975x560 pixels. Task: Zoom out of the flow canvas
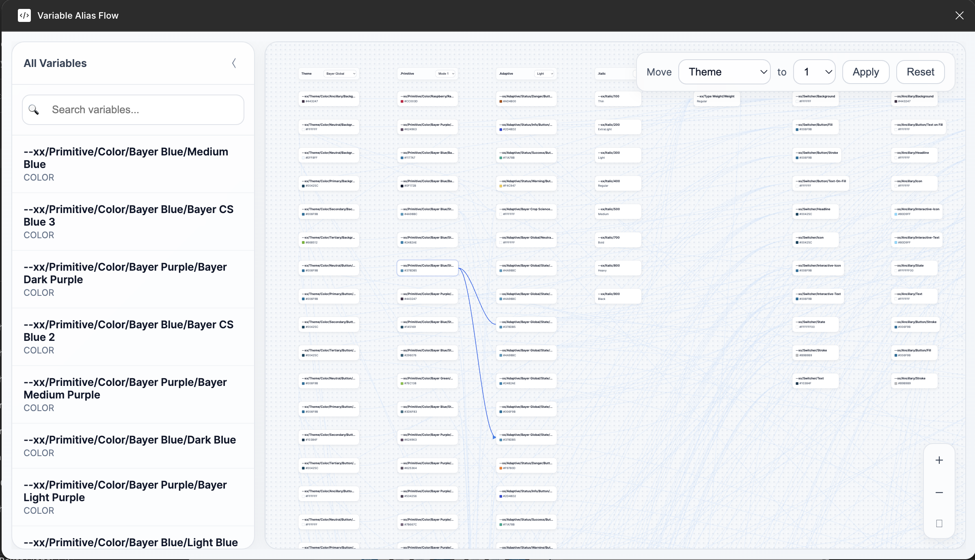click(x=939, y=492)
